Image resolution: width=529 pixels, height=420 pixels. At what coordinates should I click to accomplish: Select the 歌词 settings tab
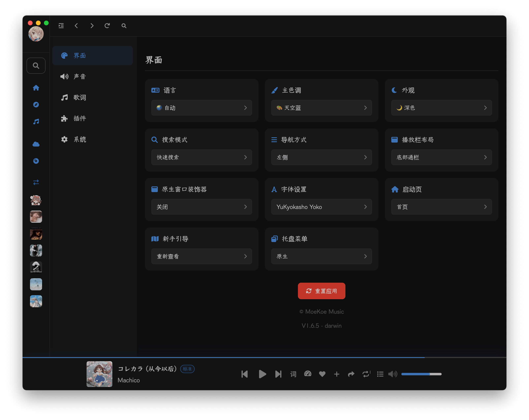(x=93, y=98)
